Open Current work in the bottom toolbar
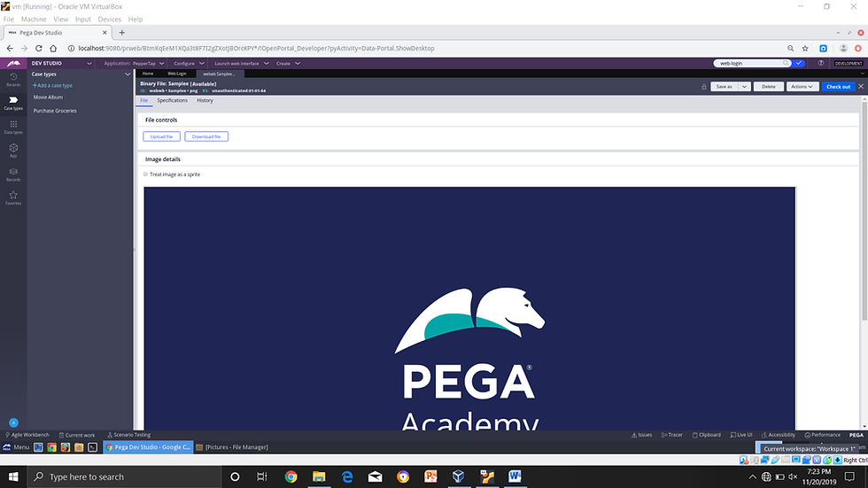The width and height of the screenshot is (868, 488). tap(77, 435)
